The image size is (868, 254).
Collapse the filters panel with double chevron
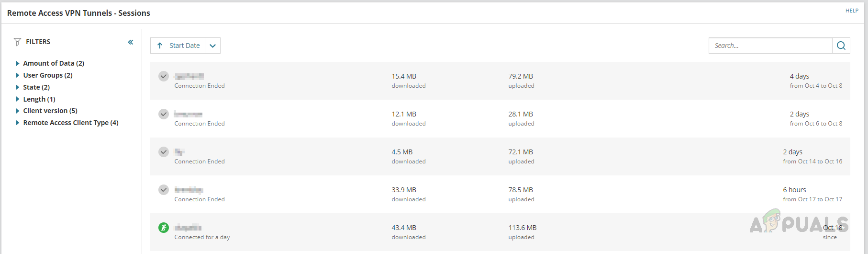click(x=131, y=42)
